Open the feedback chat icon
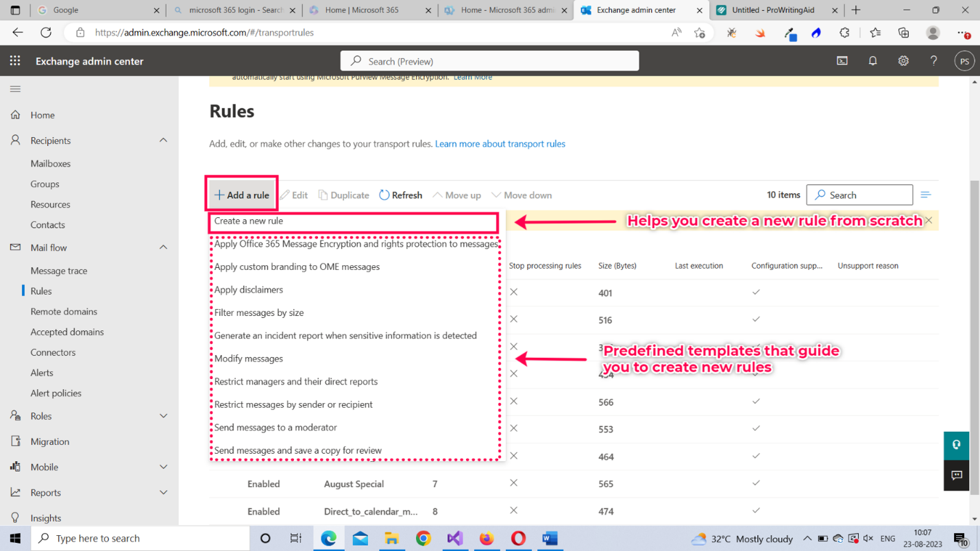The height and width of the screenshot is (551, 980). pyautogui.click(x=956, y=475)
